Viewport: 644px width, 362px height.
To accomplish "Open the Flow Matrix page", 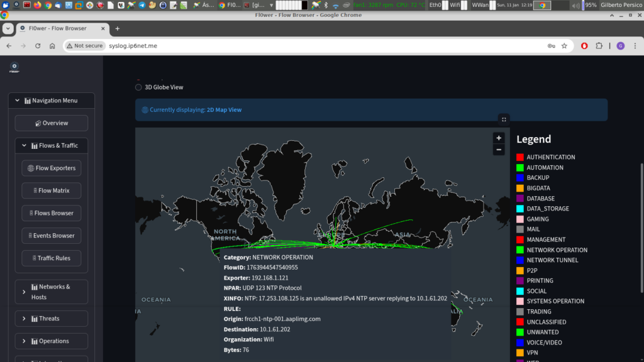I will [x=51, y=191].
